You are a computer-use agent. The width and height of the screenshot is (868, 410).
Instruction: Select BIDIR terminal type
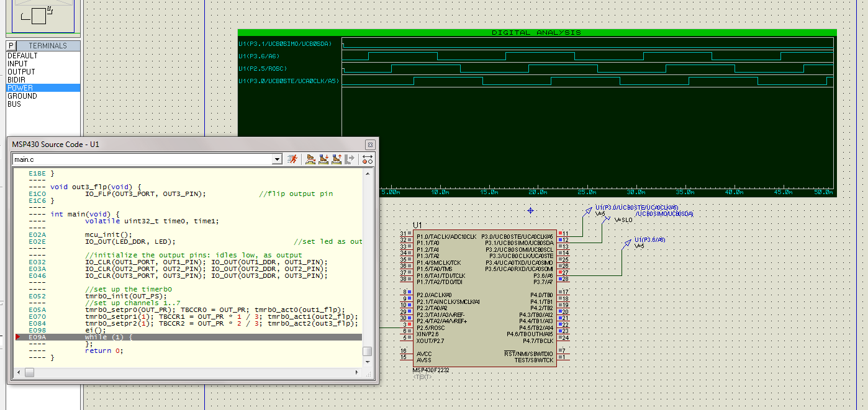[x=17, y=80]
